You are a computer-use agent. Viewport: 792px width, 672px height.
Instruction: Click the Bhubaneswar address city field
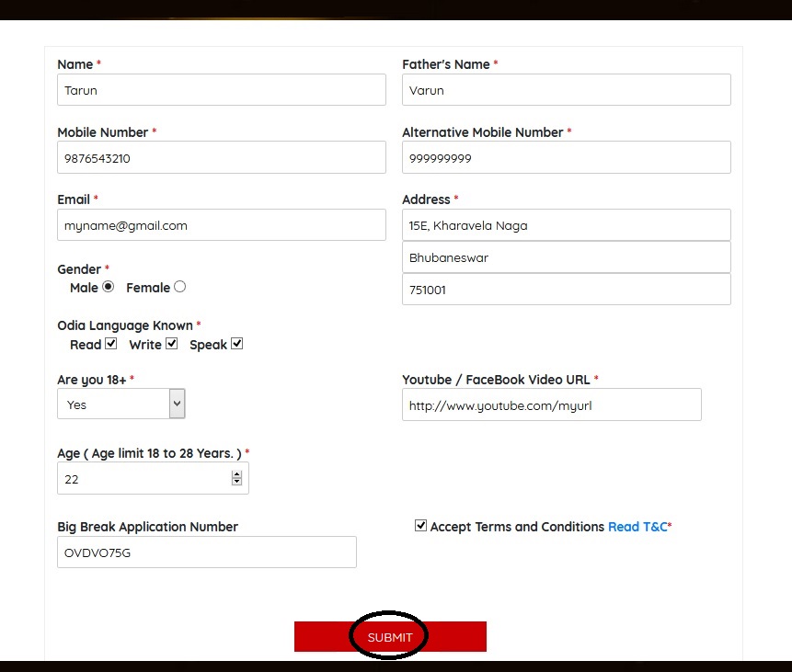pyautogui.click(x=566, y=257)
